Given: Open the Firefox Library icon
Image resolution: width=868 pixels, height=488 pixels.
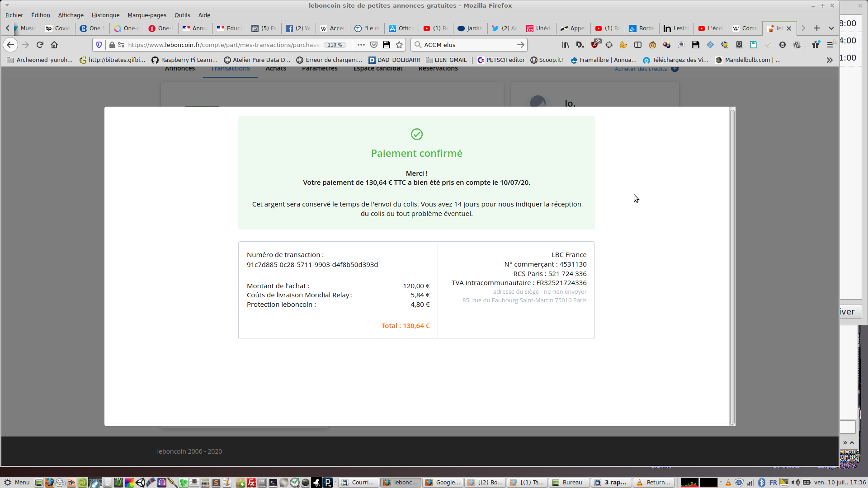Looking at the screenshot, I should click(x=566, y=45).
